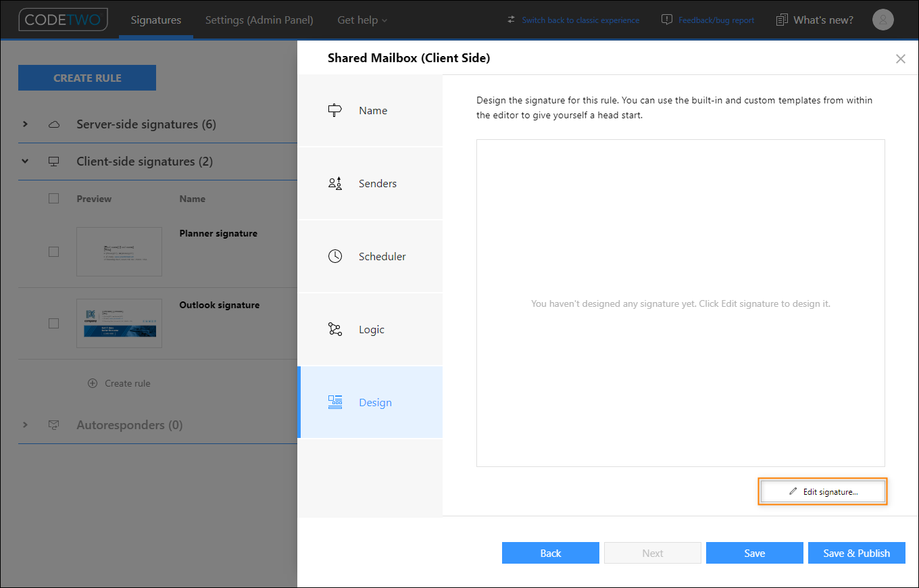
Task: Go to the Senders step
Action: [x=370, y=183]
